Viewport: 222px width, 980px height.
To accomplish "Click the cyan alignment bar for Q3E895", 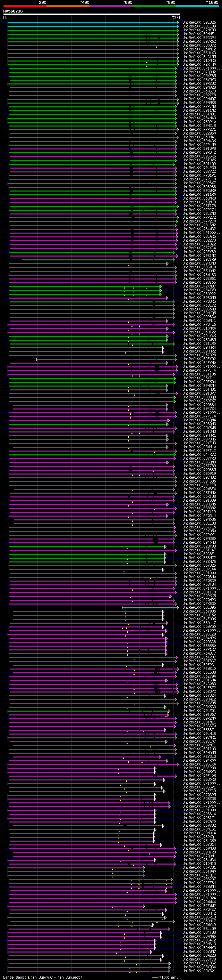I will click(150, 608).
